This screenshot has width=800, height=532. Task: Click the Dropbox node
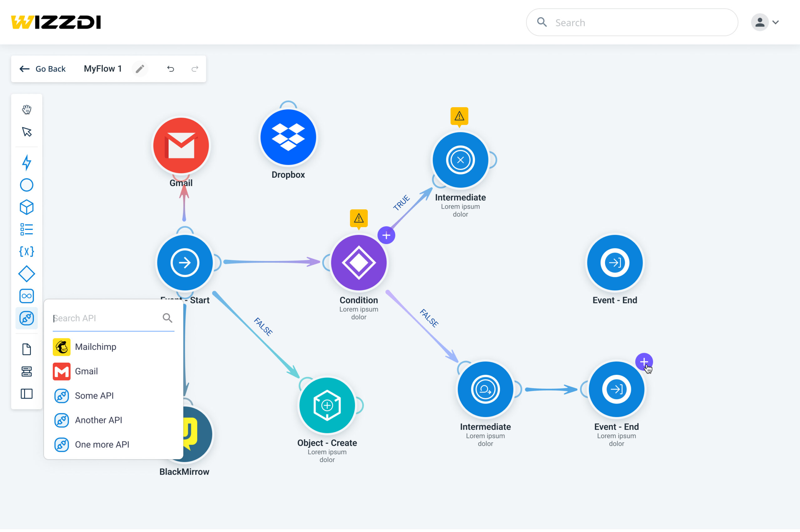(x=288, y=137)
